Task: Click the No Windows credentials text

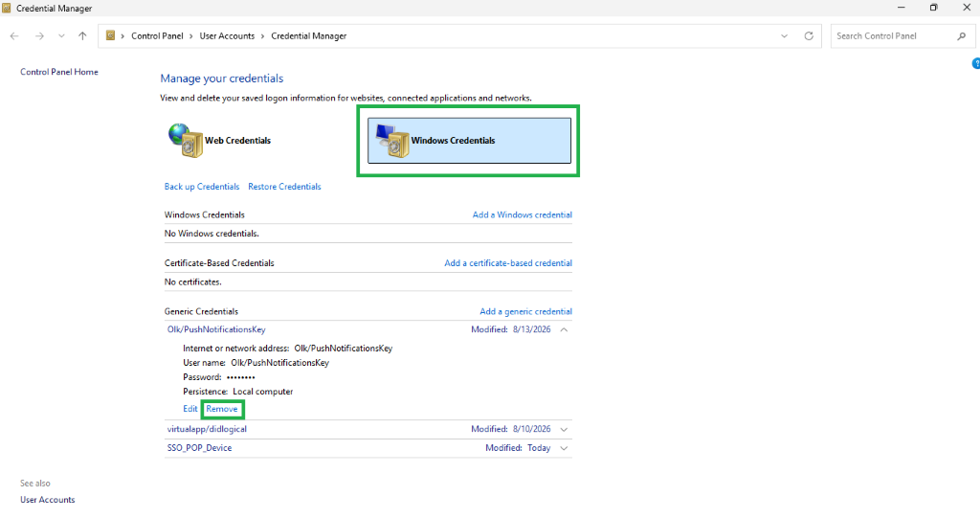Action: point(212,234)
